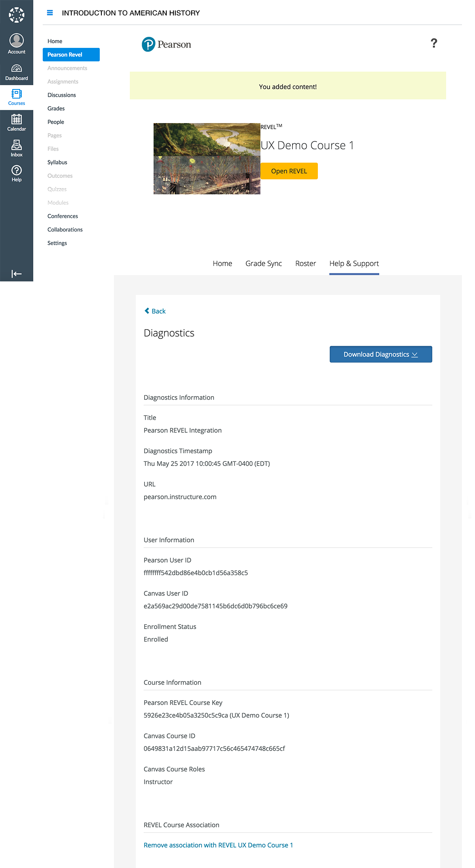Open the Calendar icon
475x868 pixels.
click(17, 123)
